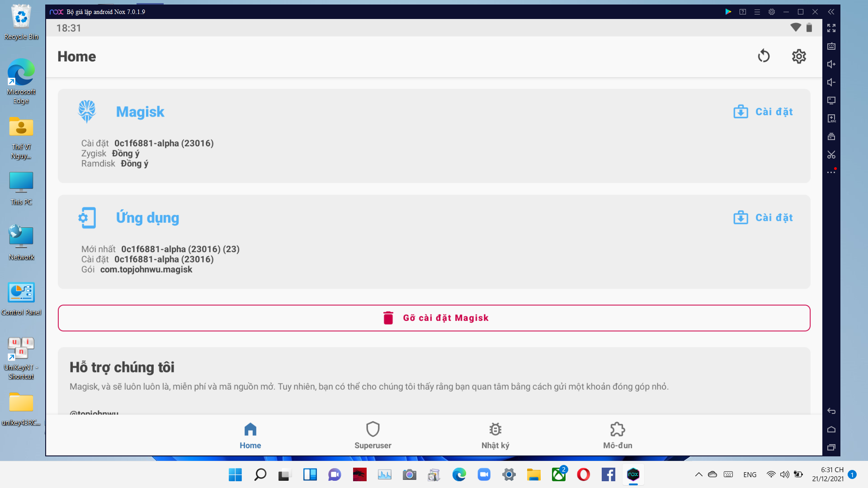
Task: Install Magisk with its Cài đặt button
Action: (763, 112)
